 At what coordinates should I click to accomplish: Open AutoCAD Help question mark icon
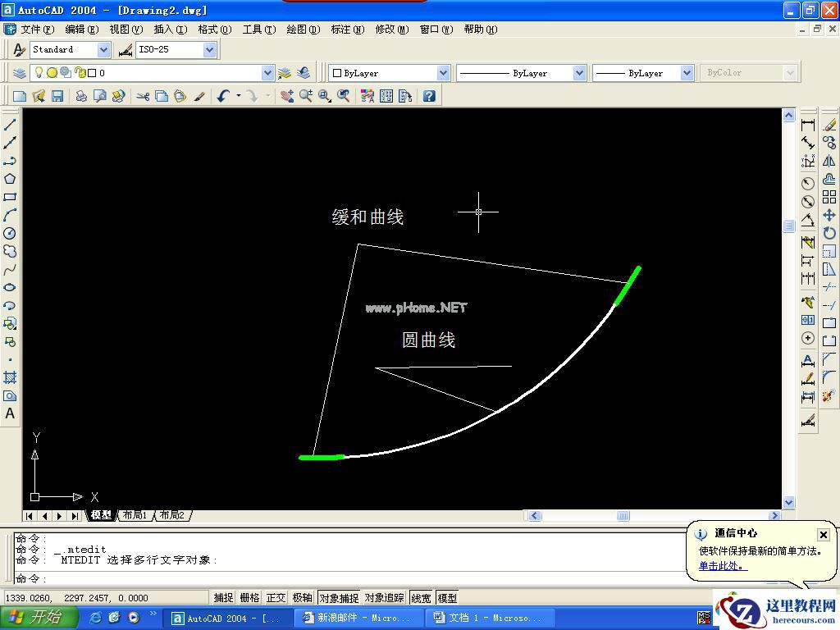pyautogui.click(x=428, y=96)
